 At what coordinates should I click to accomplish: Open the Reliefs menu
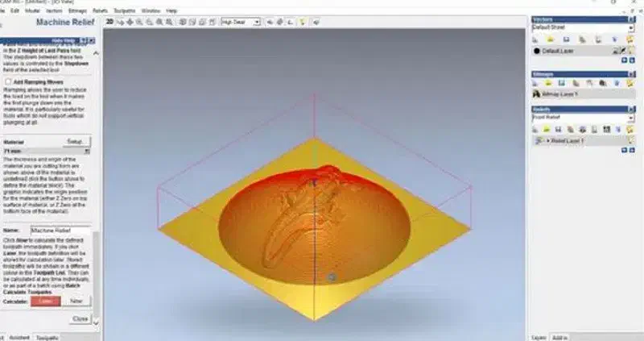[x=100, y=10]
